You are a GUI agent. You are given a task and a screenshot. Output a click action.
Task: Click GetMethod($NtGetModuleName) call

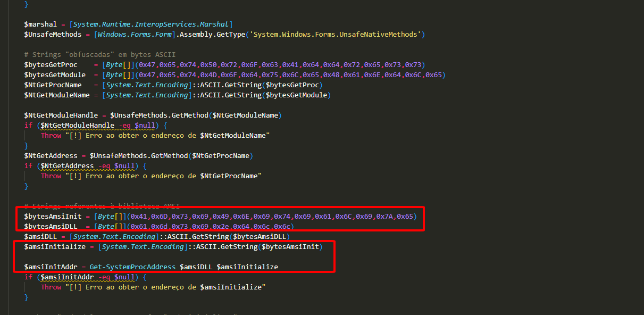226,115
